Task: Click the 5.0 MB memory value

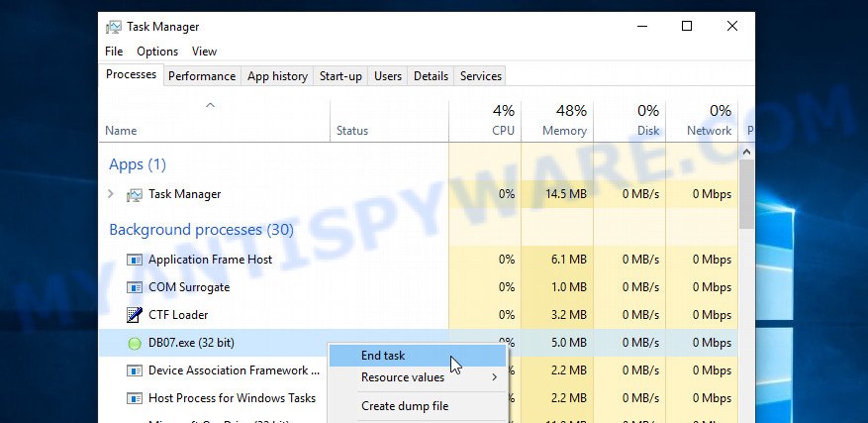Action: tap(568, 343)
